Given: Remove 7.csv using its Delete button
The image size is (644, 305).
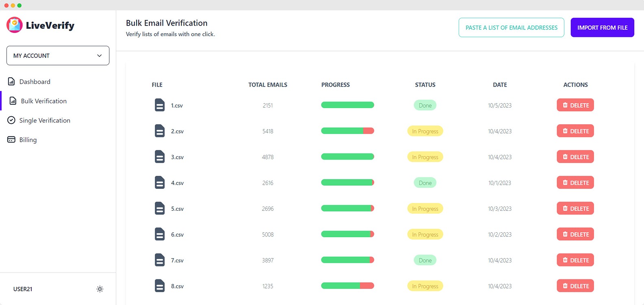Looking at the screenshot, I should point(575,260).
